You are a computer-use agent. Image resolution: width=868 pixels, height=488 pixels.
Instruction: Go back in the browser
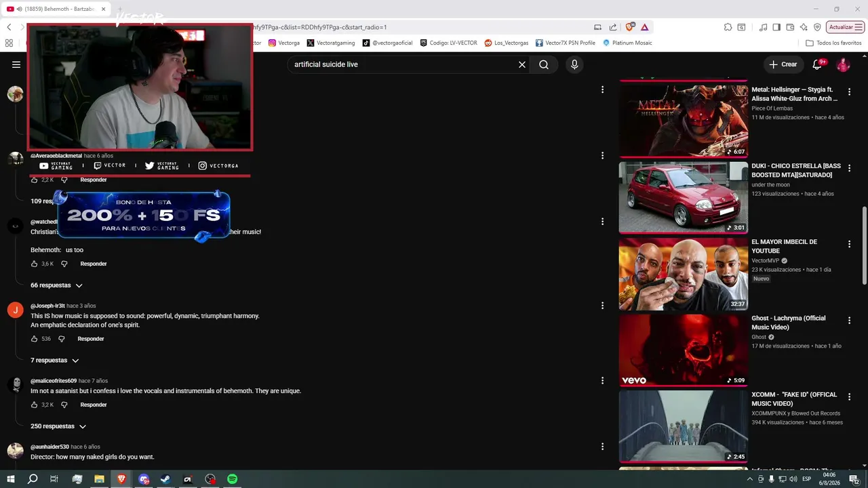pyautogui.click(x=9, y=27)
